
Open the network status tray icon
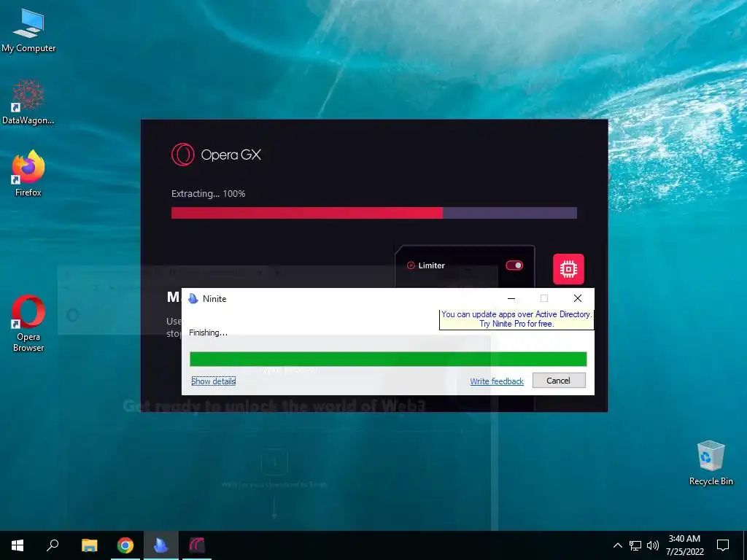(x=635, y=545)
